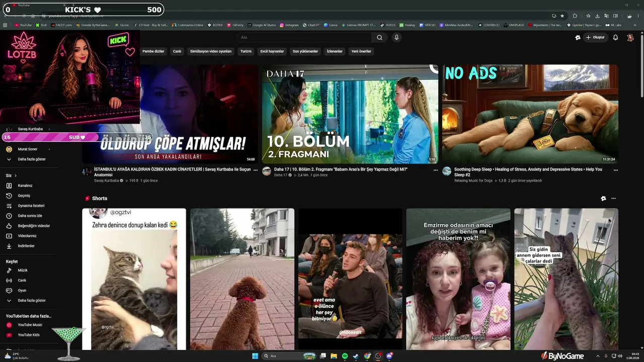Play the Daha 17 10. Bölüm video thumbnail
Viewport: 644px width, 362px height.
[x=350, y=114]
